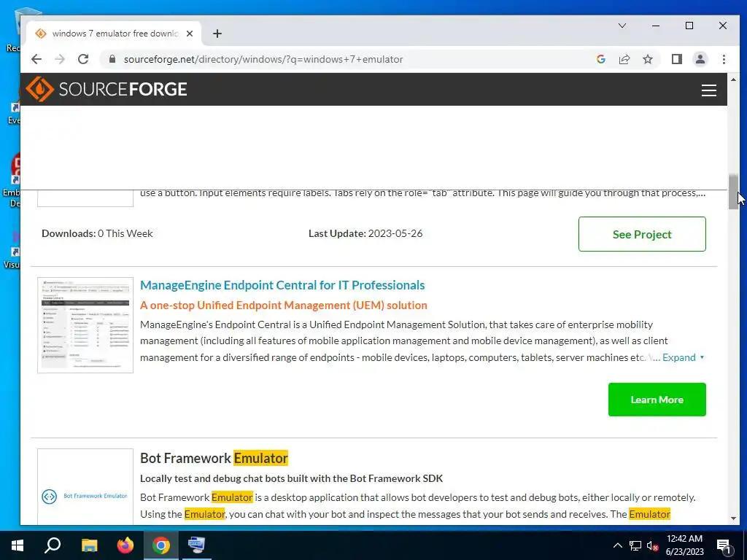Click the address bar URL field
The image size is (747, 560).
pos(263,59)
